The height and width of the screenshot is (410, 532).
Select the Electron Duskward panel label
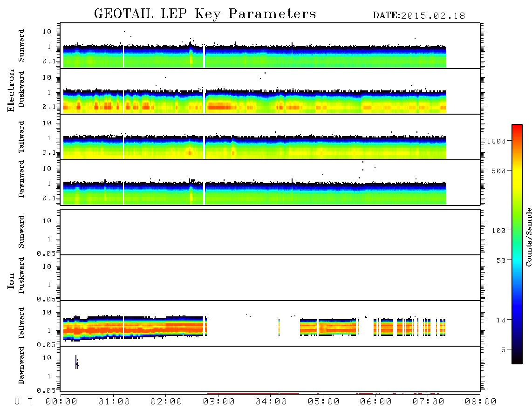pyautogui.click(x=21, y=89)
